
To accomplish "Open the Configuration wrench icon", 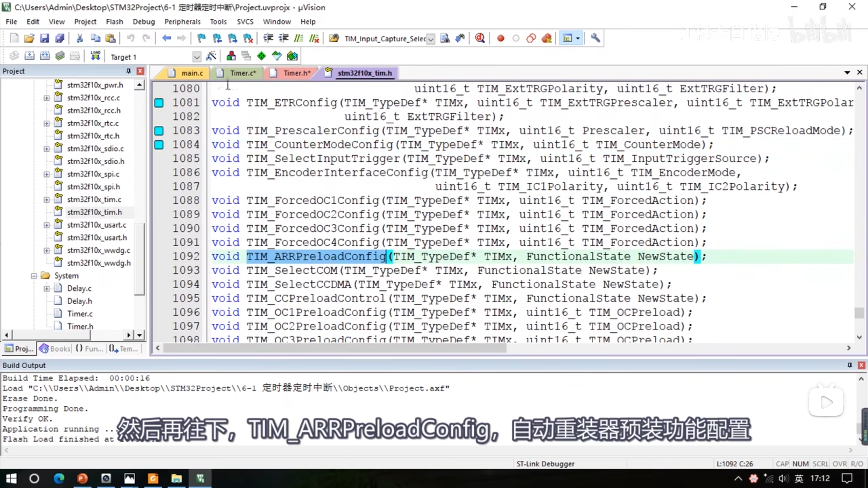I will pos(595,38).
